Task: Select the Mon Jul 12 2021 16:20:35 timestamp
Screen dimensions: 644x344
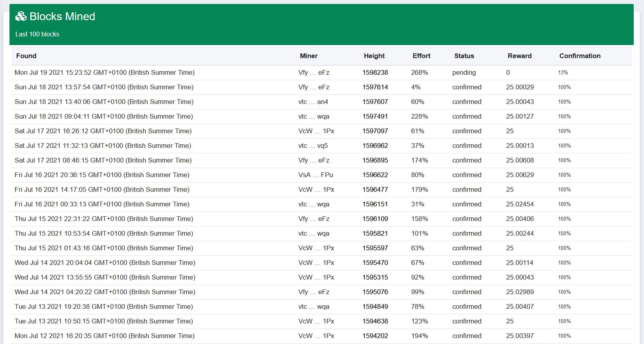Action: (x=105, y=336)
